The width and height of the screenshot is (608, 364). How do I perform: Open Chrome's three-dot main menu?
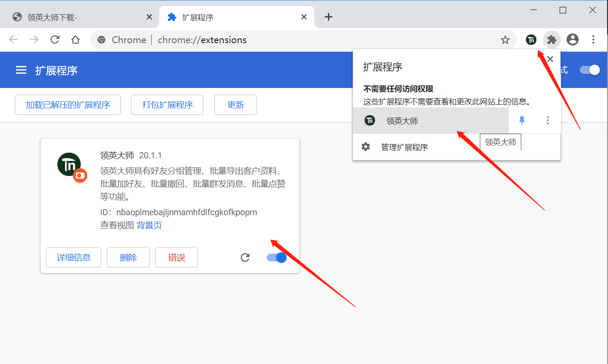[593, 40]
